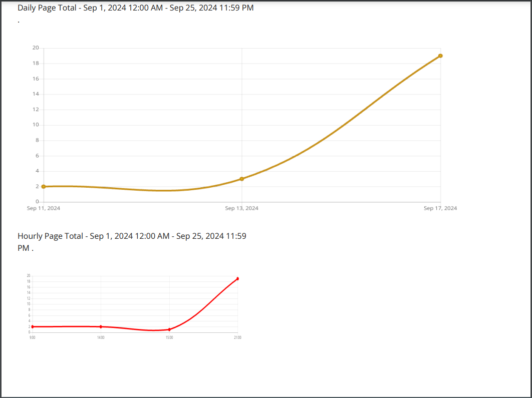Click the 9:00 data point on hourly chart

(x=33, y=326)
